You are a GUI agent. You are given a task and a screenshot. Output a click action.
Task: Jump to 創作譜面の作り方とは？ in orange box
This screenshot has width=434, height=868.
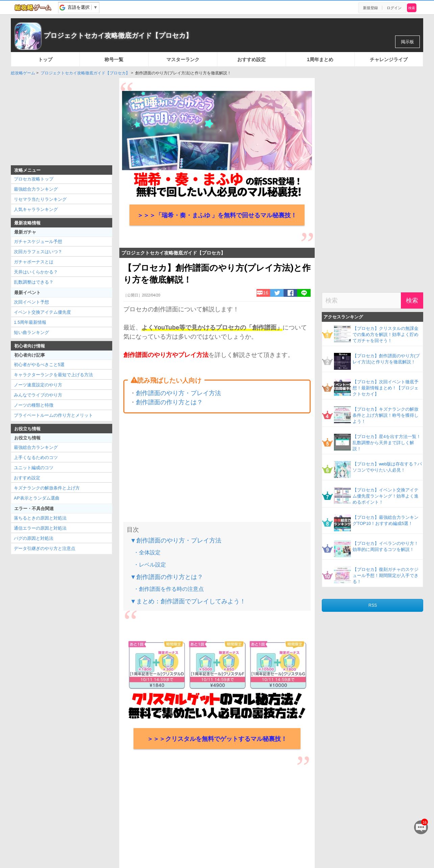point(169,402)
